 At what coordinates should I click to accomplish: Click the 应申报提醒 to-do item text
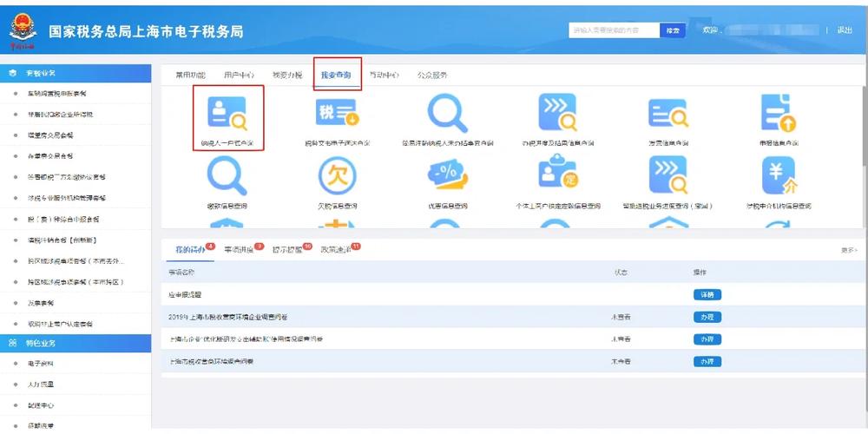185,295
